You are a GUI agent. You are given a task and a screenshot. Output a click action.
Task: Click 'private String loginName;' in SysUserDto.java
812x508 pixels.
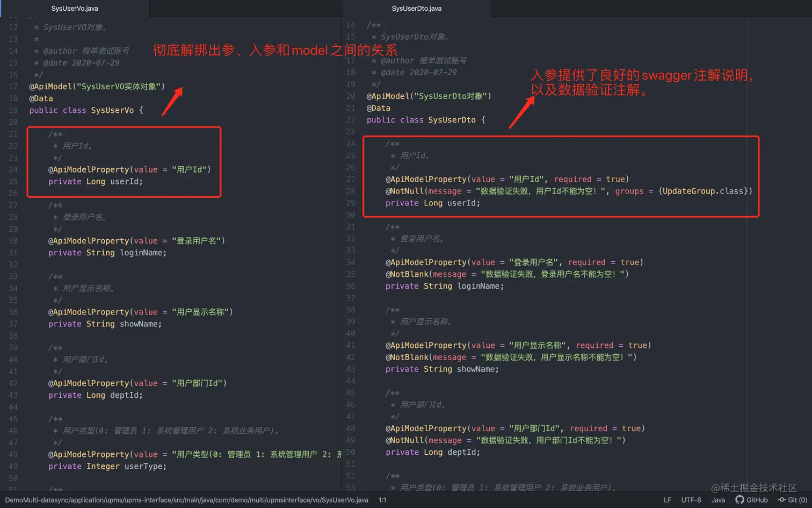445,286
